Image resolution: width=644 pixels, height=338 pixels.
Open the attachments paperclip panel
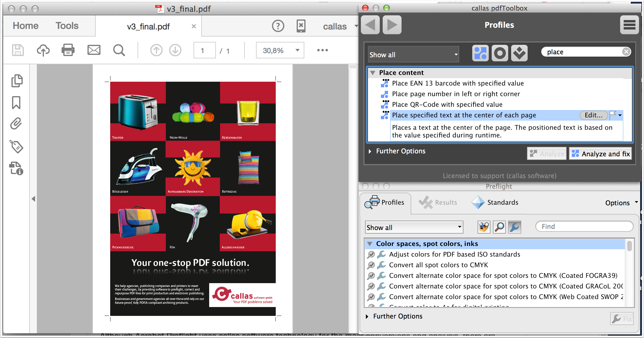(16, 124)
